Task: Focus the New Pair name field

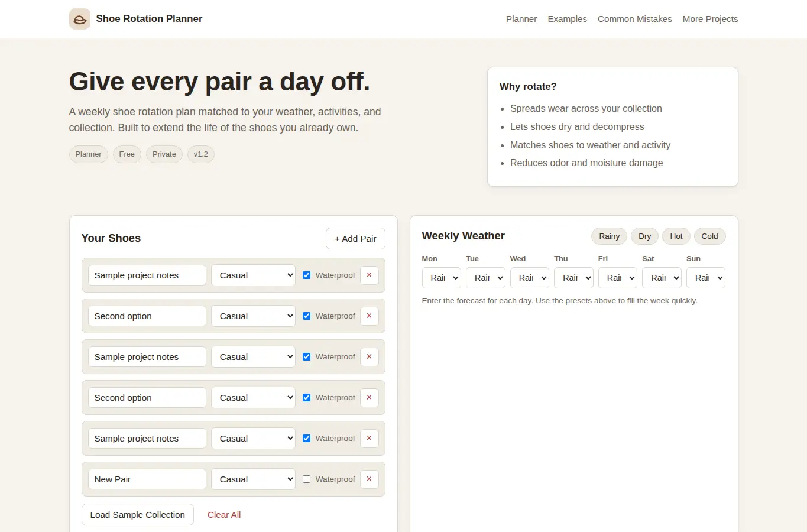Action: coord(147,479)
